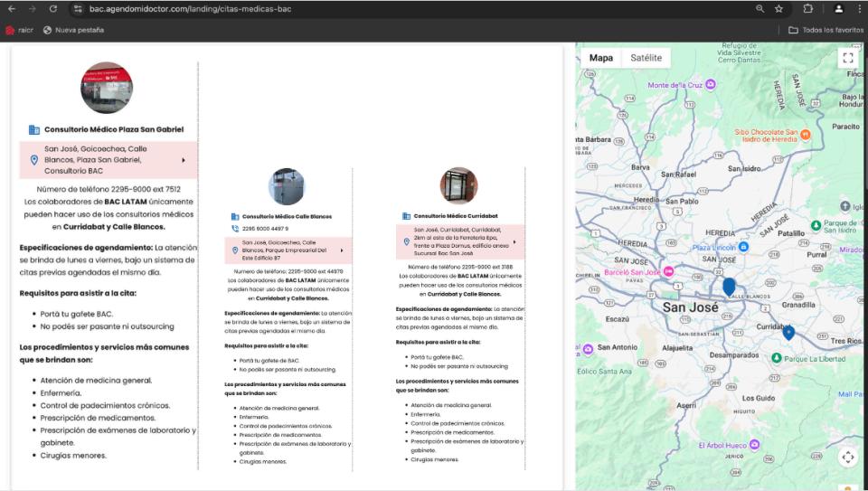Click the Monte de la Cruz map marker
Image resolution: width=868 pixels, height=491 pixels.
coord(711,85)
